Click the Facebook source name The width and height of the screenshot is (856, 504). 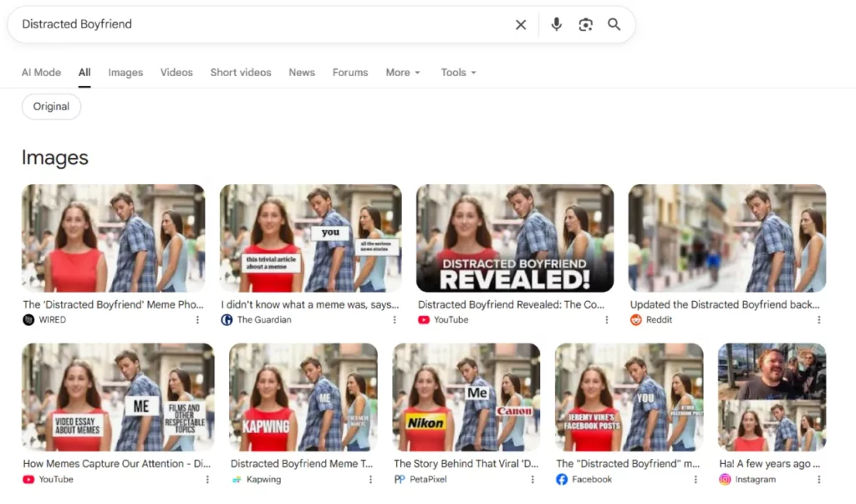click(592, 480)
